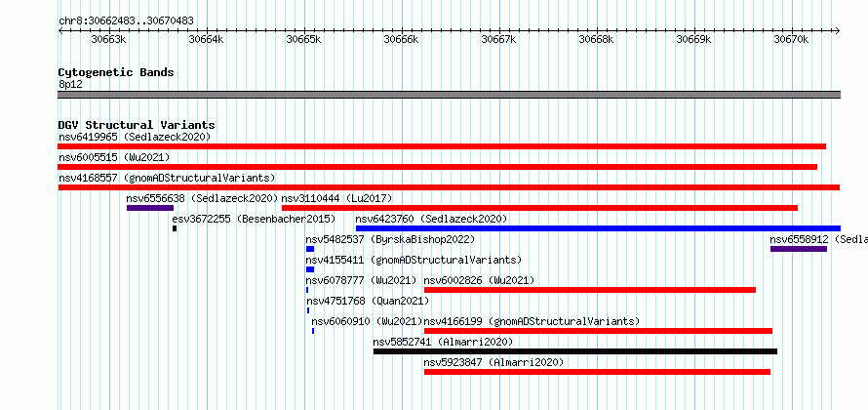This screenshot has width=868, height=410.
Task: Click the red nsv5923847 bar
Action: tap(597, 372)
